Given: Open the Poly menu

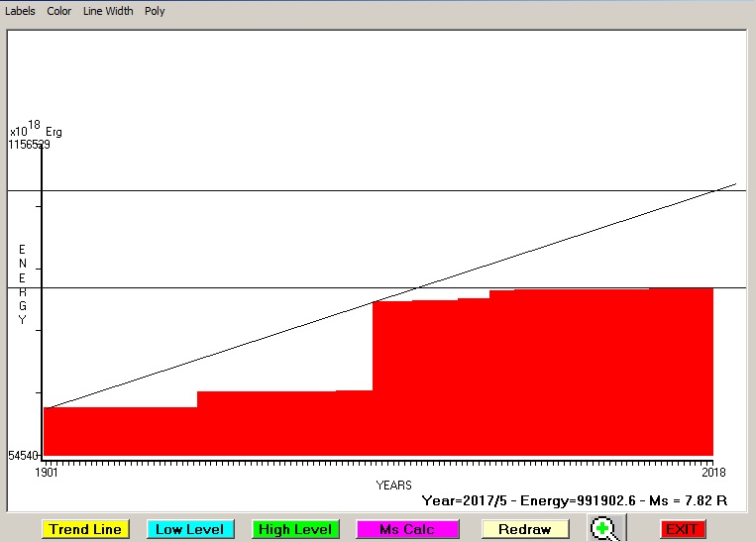Looking at the screenshot, I should 155,11.
